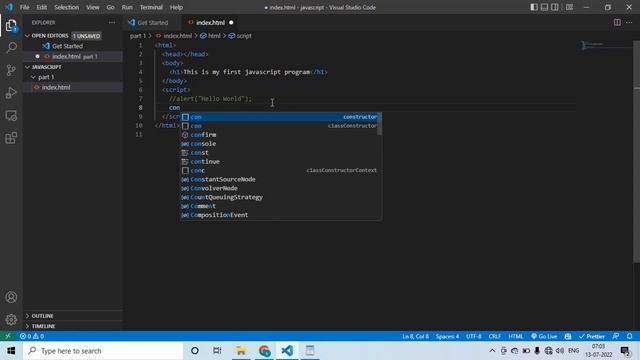Click script in the breadcrumb
640x360 pixels.
pyautogui.click(x=240, y=36)
